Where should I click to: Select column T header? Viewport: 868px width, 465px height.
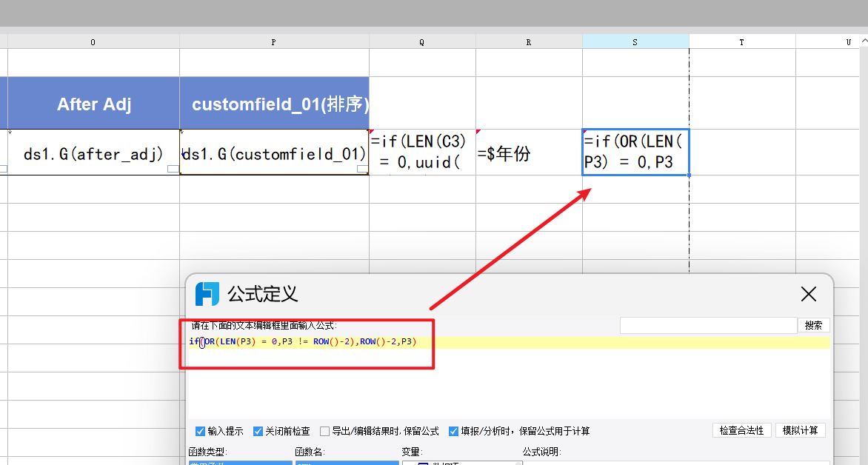point(742,42)
